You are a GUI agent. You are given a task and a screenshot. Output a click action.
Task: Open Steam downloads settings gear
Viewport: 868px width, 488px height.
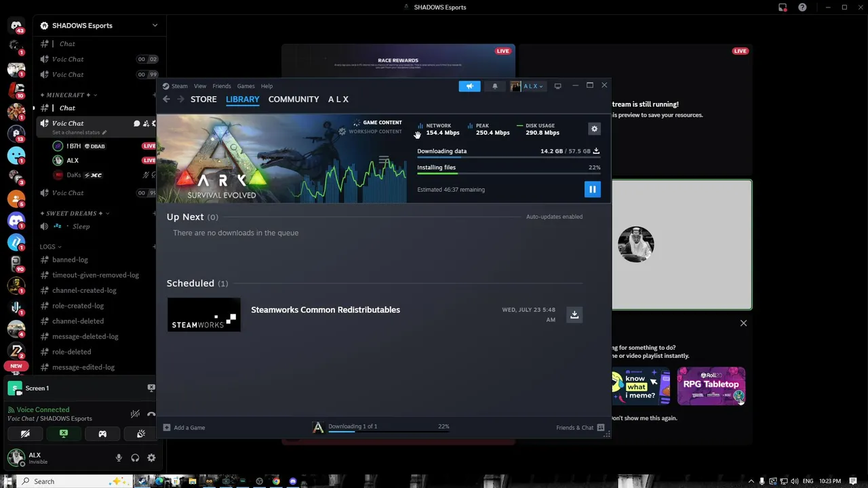(594, 129)
